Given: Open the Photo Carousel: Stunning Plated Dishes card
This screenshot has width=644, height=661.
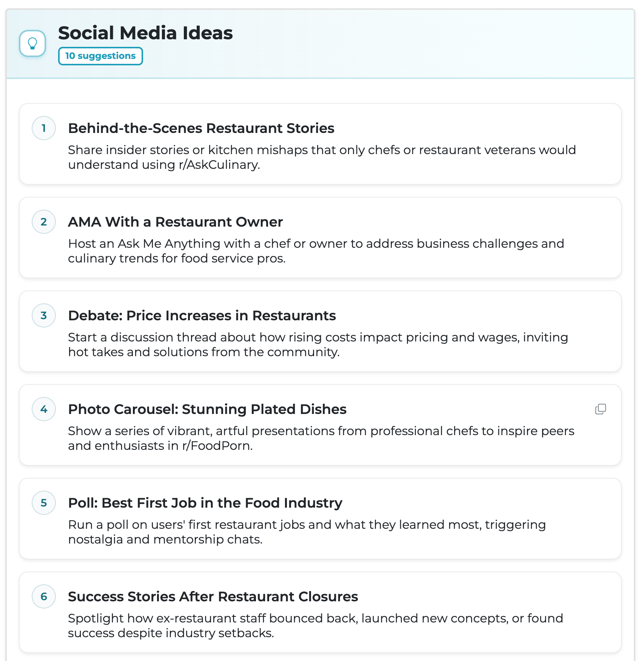Looking at the screenshot, I should (207, 409).
